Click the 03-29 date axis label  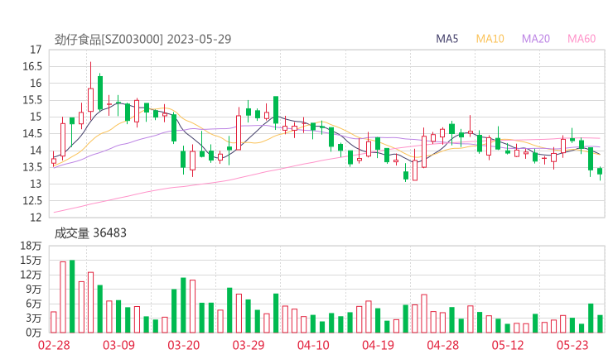249,345
